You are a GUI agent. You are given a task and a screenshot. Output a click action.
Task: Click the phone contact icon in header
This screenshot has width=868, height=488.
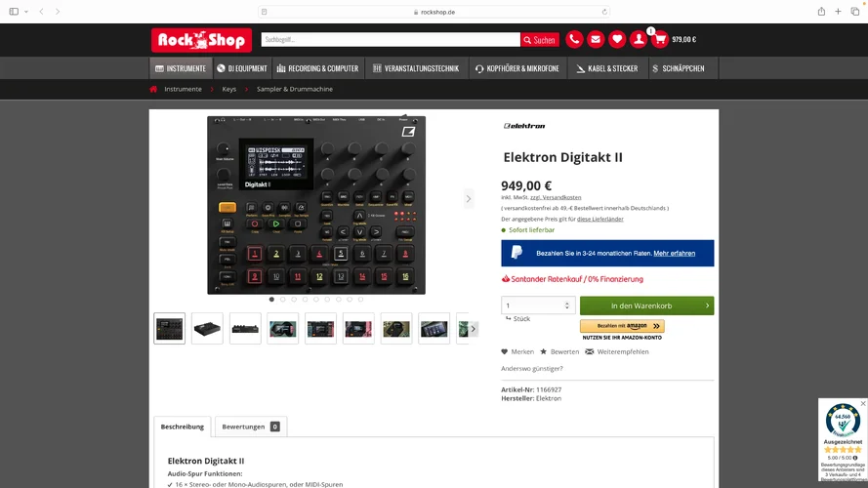click(x=574, y=40)
